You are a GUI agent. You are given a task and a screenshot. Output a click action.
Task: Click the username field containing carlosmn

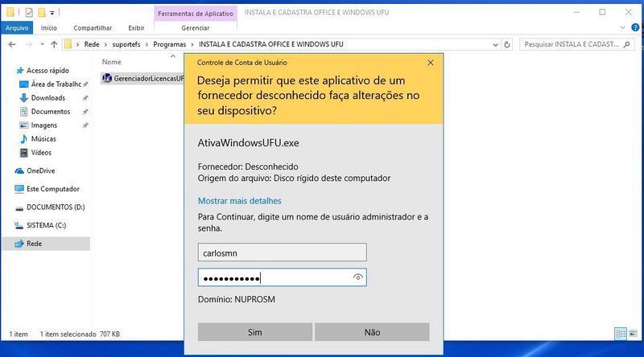tap(283, 252)
